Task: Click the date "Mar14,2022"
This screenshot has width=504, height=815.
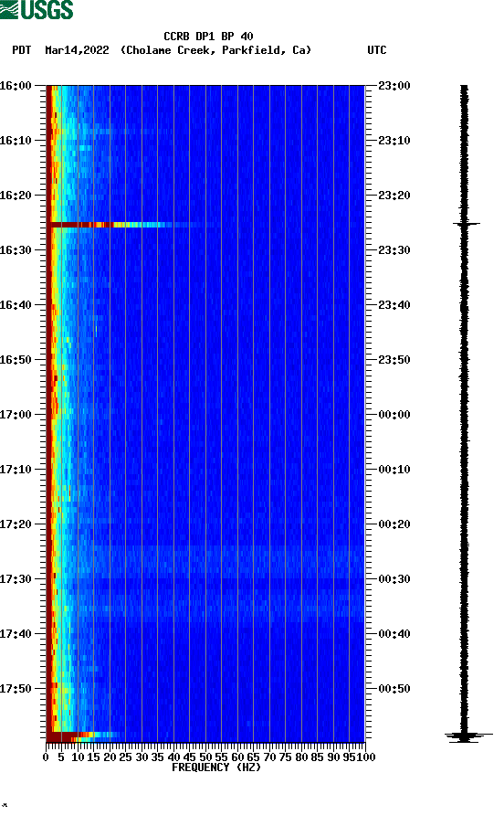Action: [77, 50]
